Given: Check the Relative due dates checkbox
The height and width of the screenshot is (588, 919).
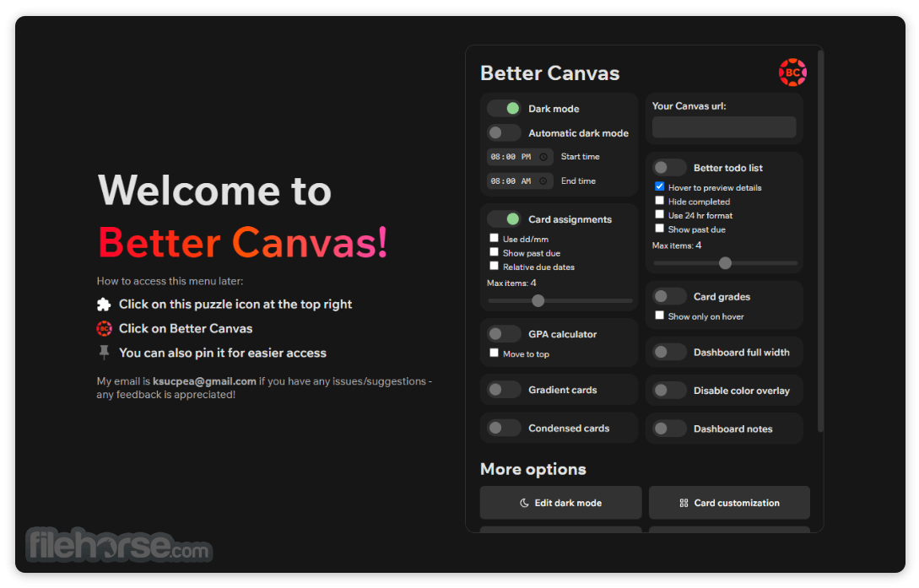Looking at the screenshot, I should [494, 266].
